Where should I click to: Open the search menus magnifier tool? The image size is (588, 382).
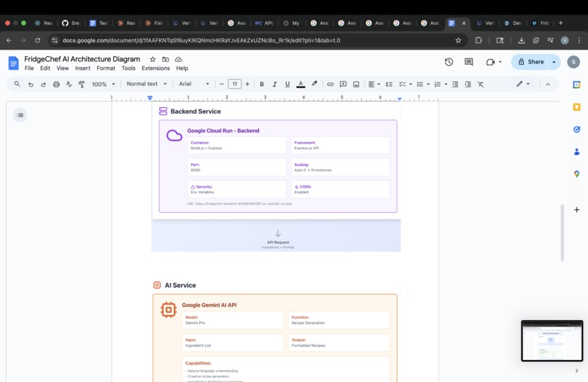pyautogui.click(x=17, y=84)
